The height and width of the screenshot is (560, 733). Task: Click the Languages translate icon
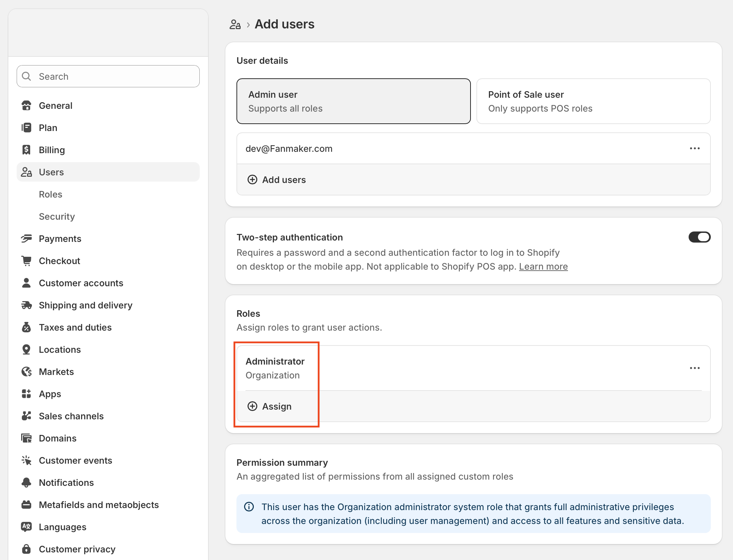[x=26, y=527]
